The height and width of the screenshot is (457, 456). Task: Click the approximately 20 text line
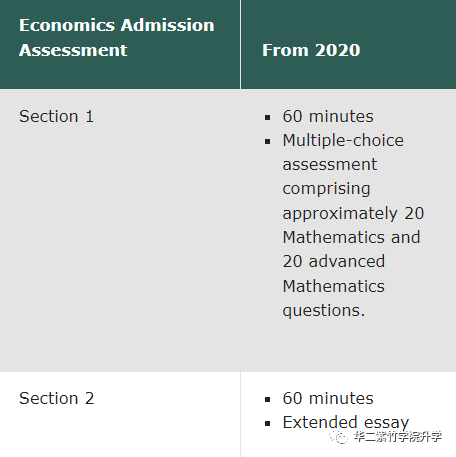coord(353,213)
